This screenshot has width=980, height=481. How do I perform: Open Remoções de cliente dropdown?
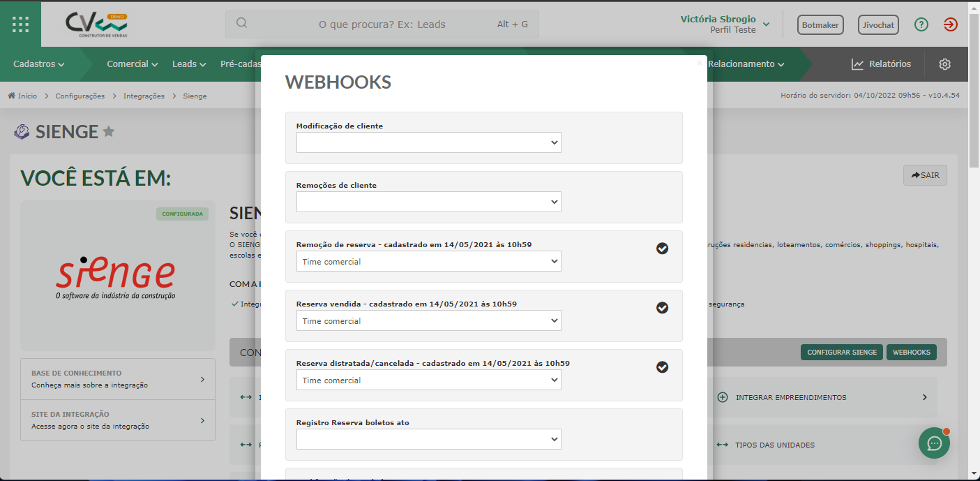click(429, 202)
